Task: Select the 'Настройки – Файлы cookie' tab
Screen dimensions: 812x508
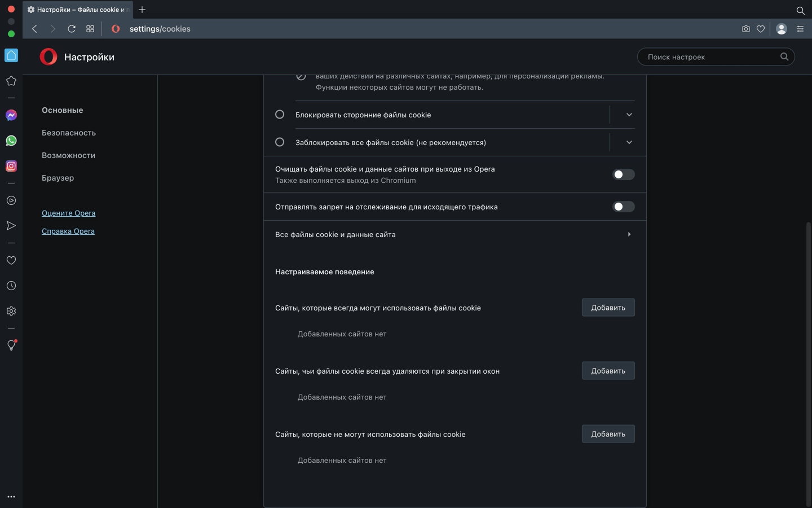Action: pyautogui.click(x=78, y=10)
